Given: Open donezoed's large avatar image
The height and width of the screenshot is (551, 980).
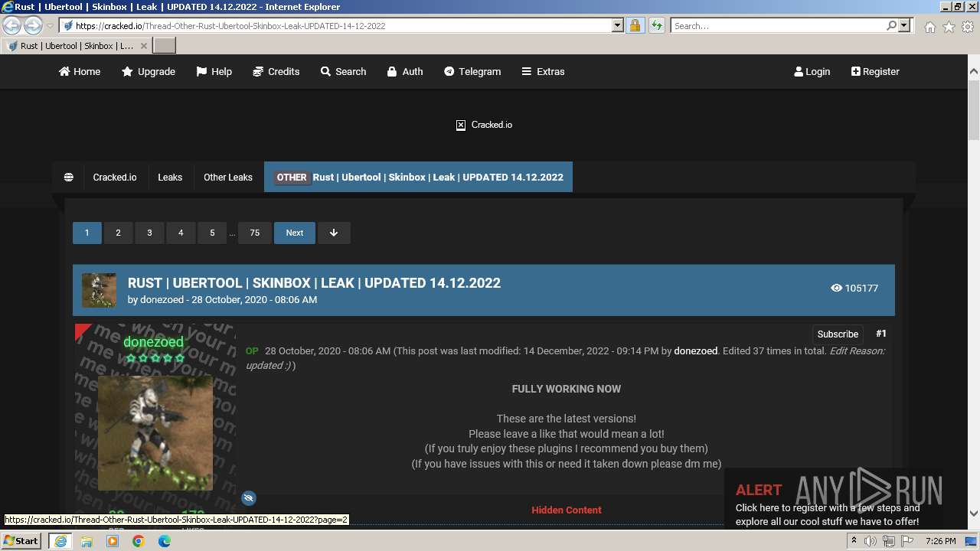Looking at the screenshot, I should click(155, 432).
